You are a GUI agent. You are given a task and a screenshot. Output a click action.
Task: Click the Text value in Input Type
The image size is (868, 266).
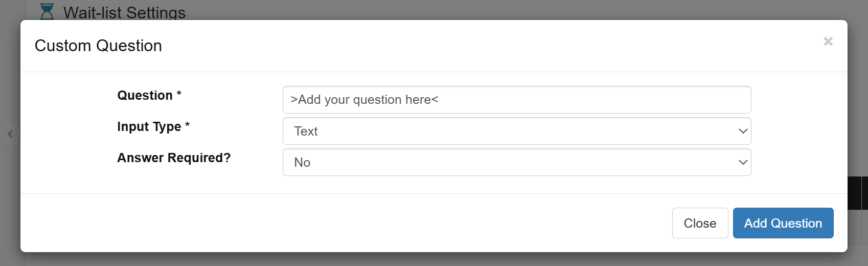(x=306, y=131)
